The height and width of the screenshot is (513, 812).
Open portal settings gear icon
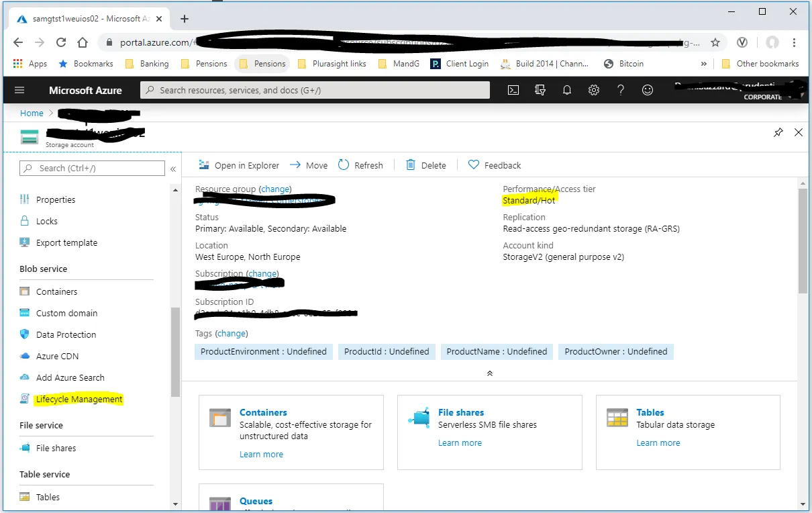(594, 90)
